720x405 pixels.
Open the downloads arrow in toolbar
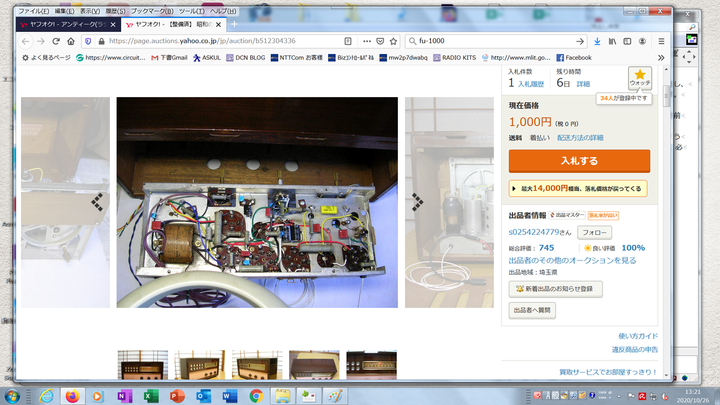pos(597,41)
